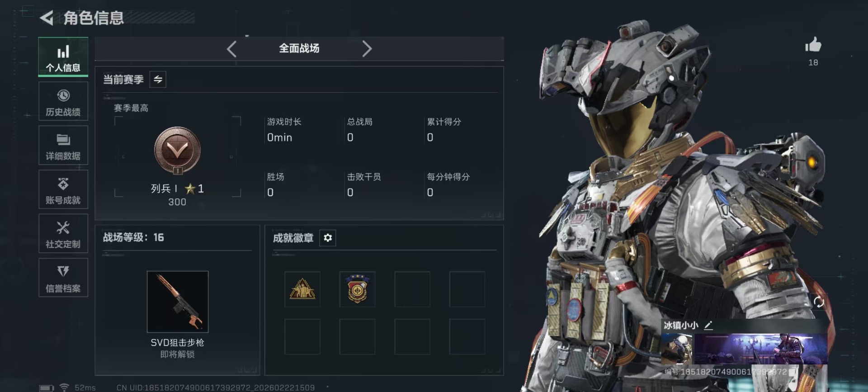Switch to previous mode with left chevron
This screenshot has width=868, height=392.
click(231, 49)
